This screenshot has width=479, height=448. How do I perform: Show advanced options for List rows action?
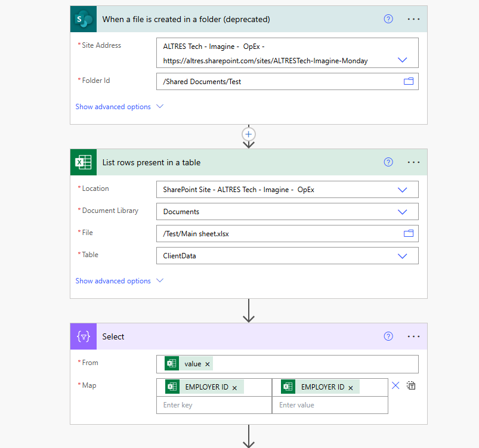(x=113, y=281)
